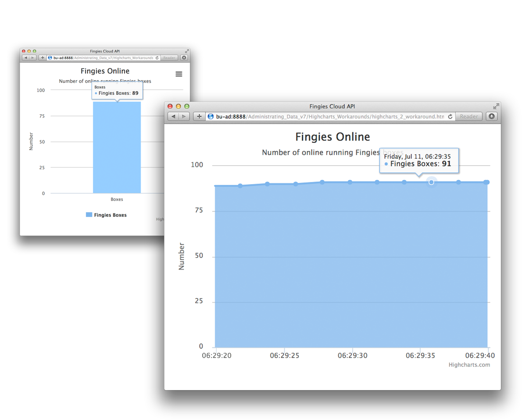Enter full screen in the back window
Screen dimensions: 529x420
(x=187, y=51)
